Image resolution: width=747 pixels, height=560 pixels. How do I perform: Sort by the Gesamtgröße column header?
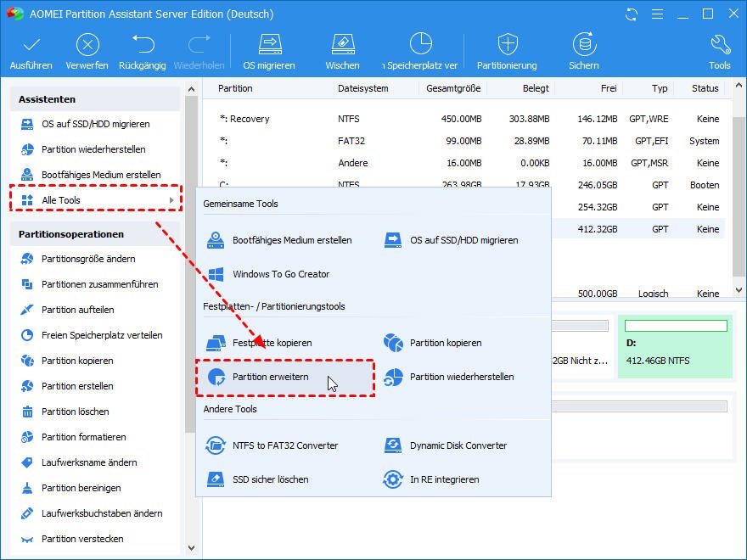pyautogui.click(x=453, y=88)
